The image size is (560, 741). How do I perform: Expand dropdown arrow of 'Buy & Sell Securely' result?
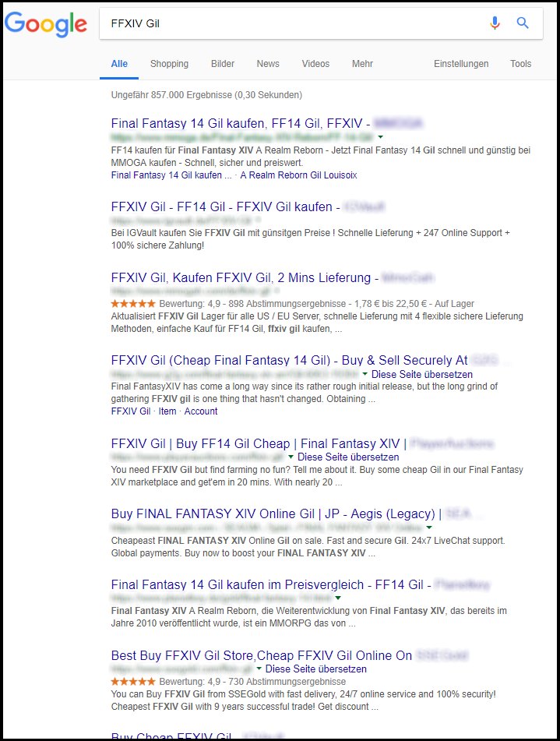tap(365, 374)
